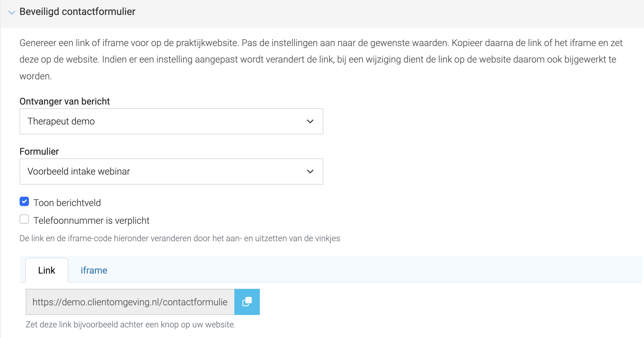The width and height of the screenshot is (644, 338).
Task: Collapse the Beveiligd contactformulier section chevron
Action: coord(12,12)
